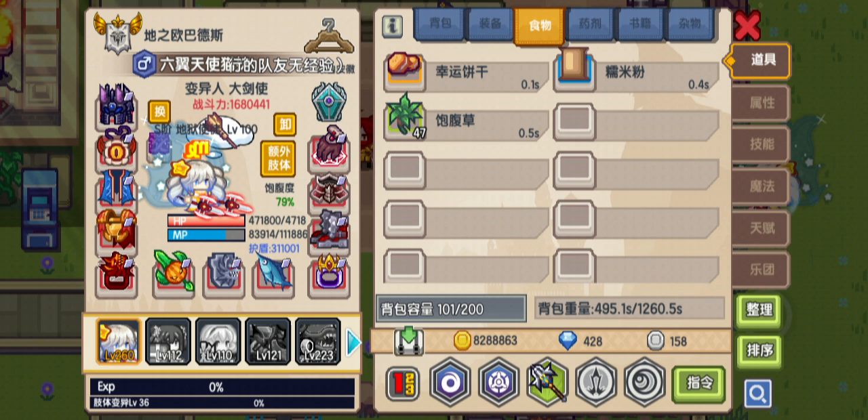The image size is (868, 420).
Task: Select the 饱腹草 herb item icon
Action: click(x=405, y=121)
